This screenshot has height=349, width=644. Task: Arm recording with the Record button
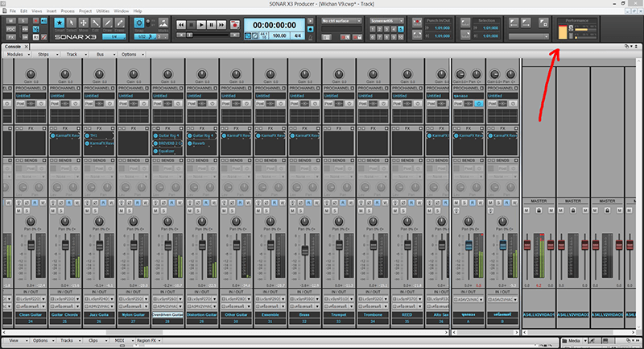point(234,25)
